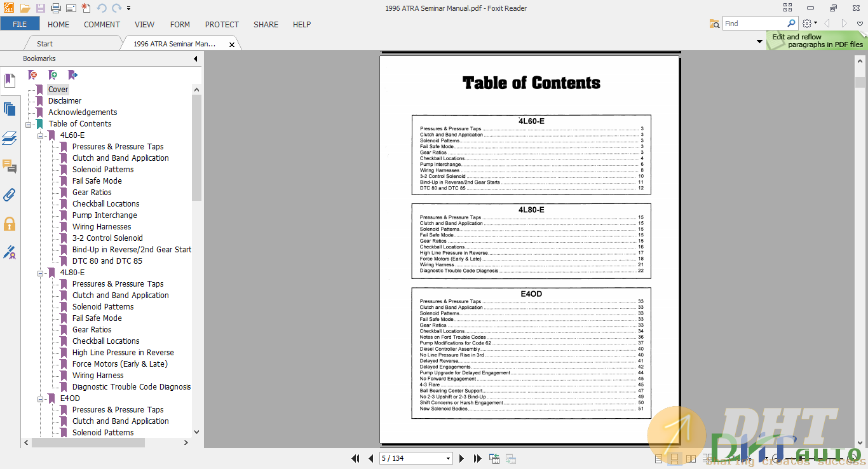Viewport: 868px width, 469px height.
Task: Redo the last action
Action: tap(116, 8)
